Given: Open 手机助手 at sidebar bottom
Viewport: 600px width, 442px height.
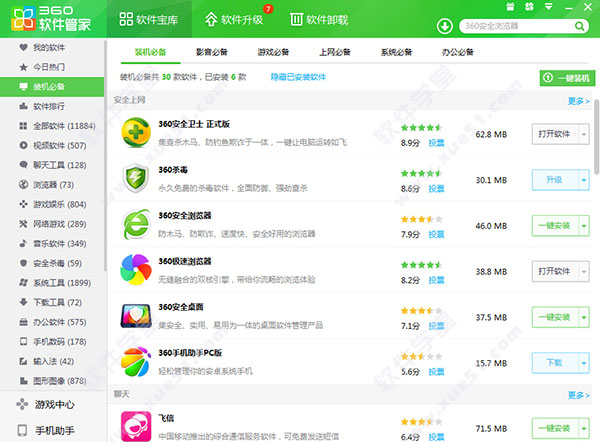Looking at the screenshot, I should 53,431.
